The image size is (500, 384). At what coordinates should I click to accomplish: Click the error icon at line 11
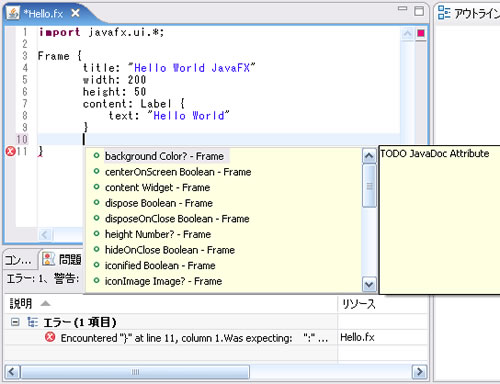coord(11,151)
